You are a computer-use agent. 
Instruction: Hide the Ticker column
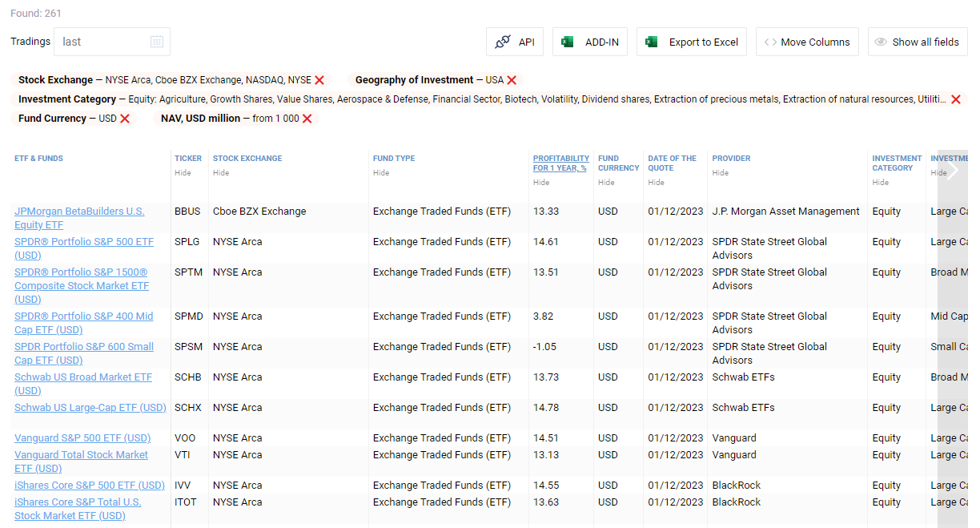coord(183,173)
